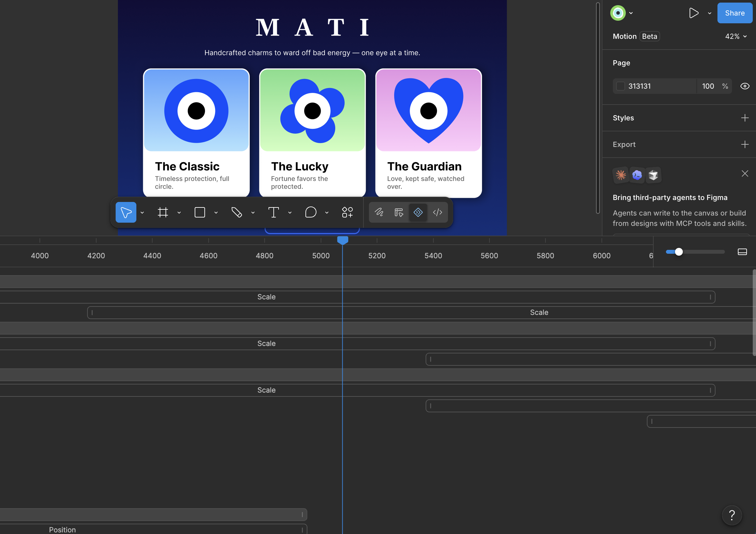
Task: Add an export setting with plus icon
Action: click(x=744, y=144)
